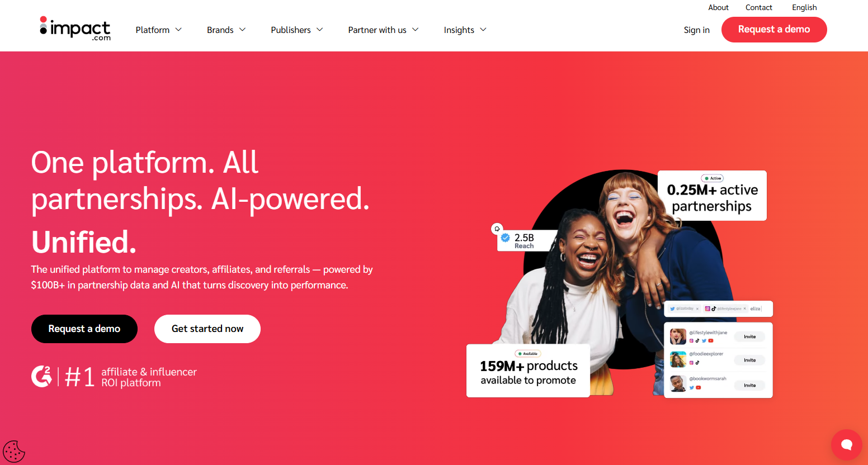Click the black Request a demo button
The width and height of the screenshot is (868, 465).
coord(84,329)
